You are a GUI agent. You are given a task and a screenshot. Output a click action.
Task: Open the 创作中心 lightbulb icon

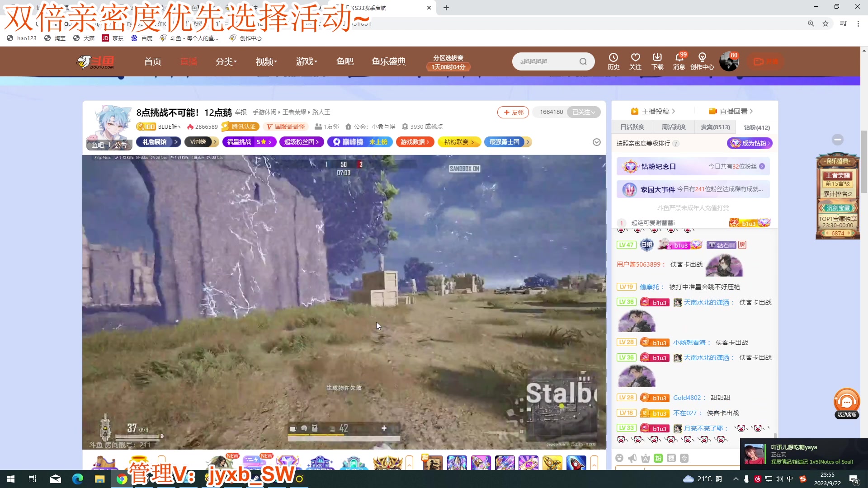point(702,61)
